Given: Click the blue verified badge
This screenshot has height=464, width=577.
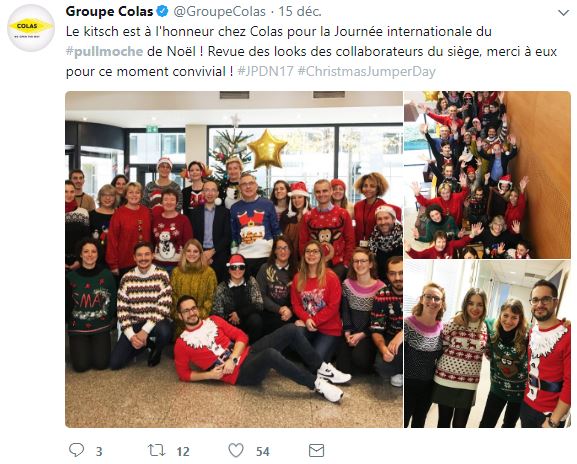Looking at the screenshot, I should tap(163, 12).
